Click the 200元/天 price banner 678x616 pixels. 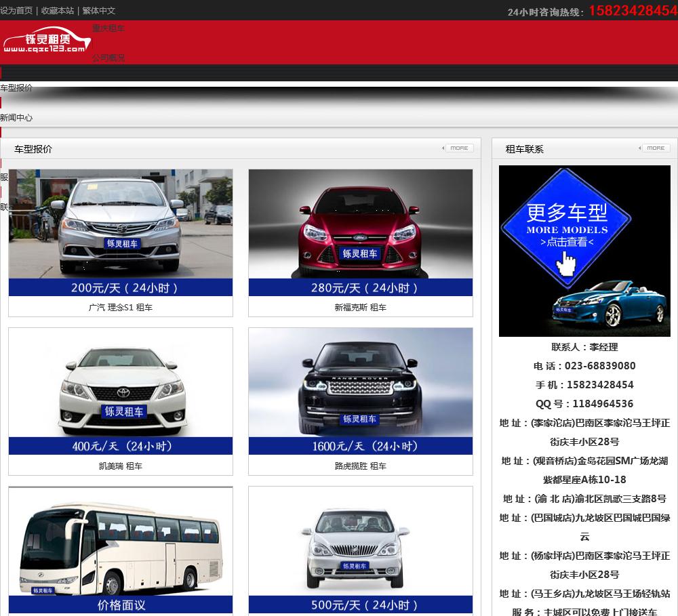coord(121,287)
